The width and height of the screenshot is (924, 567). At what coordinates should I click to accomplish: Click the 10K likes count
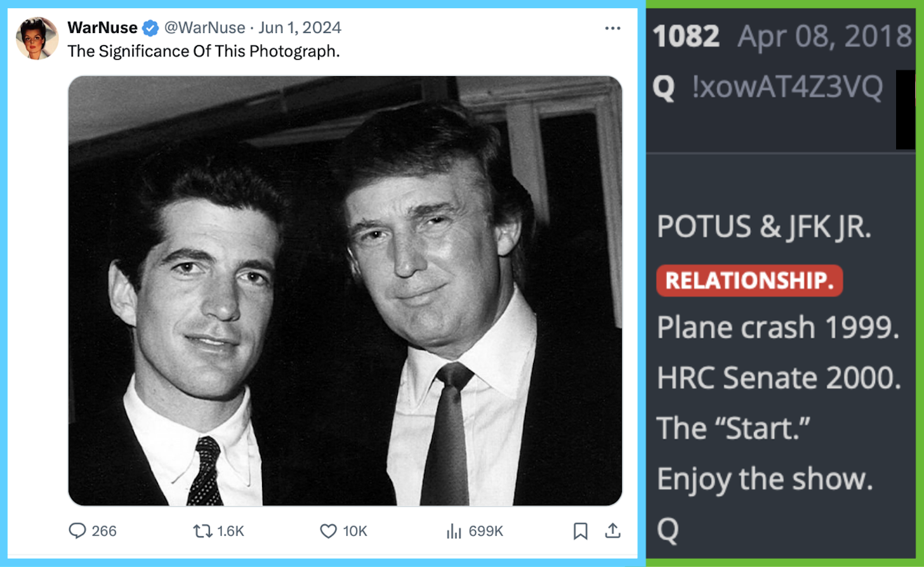355,531
